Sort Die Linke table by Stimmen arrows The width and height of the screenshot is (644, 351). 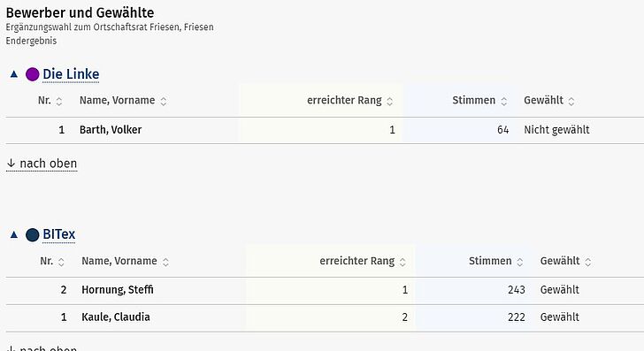tap(504, 102)
